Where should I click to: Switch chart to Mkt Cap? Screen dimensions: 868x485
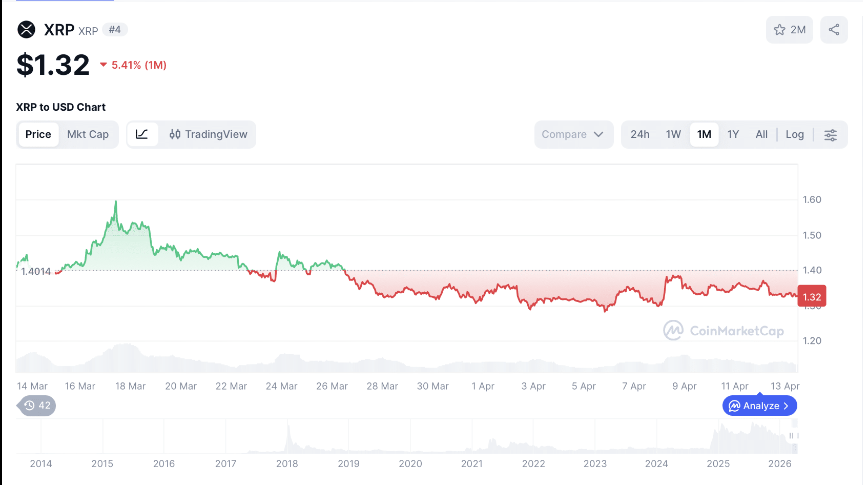[x=88, y=134]
